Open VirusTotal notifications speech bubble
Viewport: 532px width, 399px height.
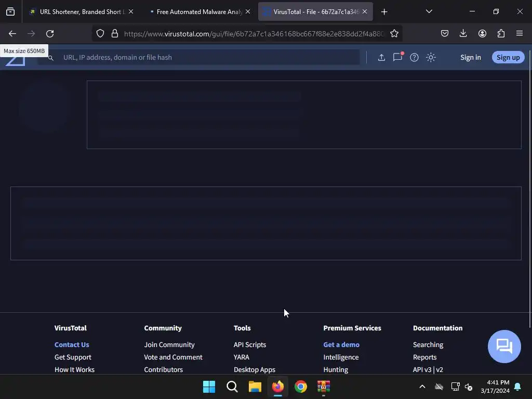click(397, 57)
